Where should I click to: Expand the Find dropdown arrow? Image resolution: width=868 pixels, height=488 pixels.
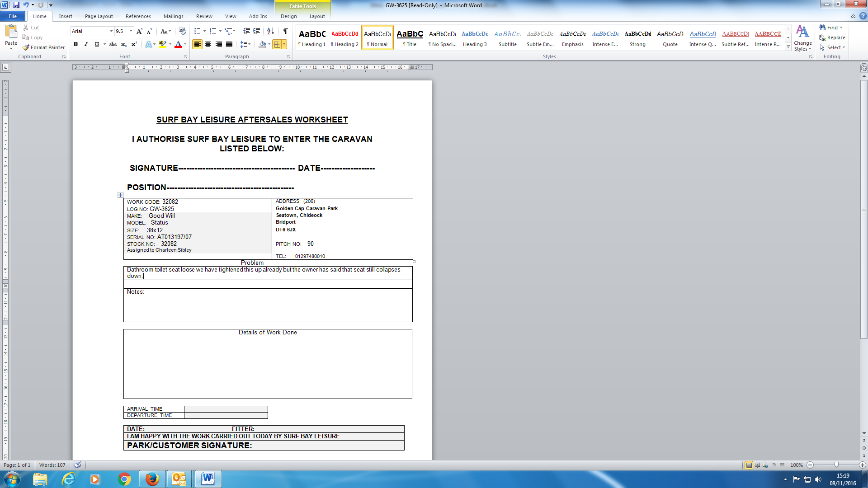coord(841,28)
